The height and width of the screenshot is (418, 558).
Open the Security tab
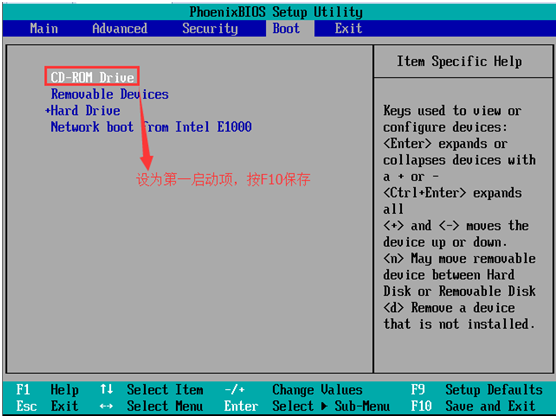pyautogui.click(x=210, y=28)
